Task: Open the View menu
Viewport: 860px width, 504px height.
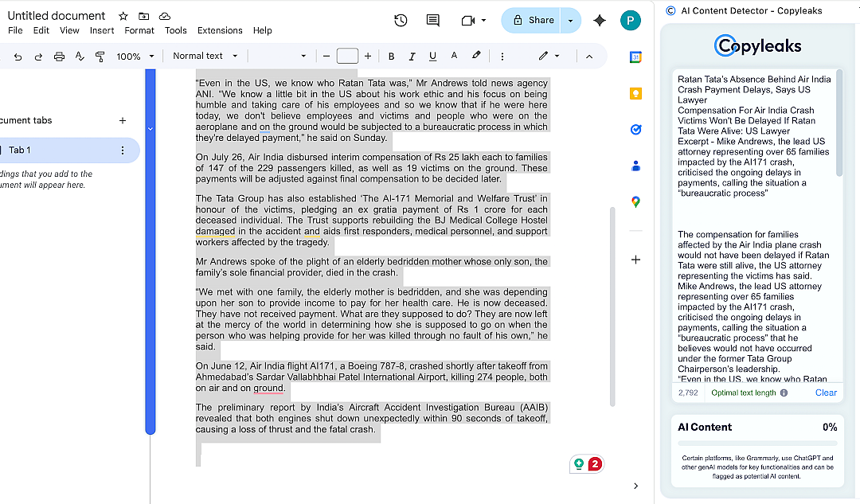Action: (x=69, y=31)
